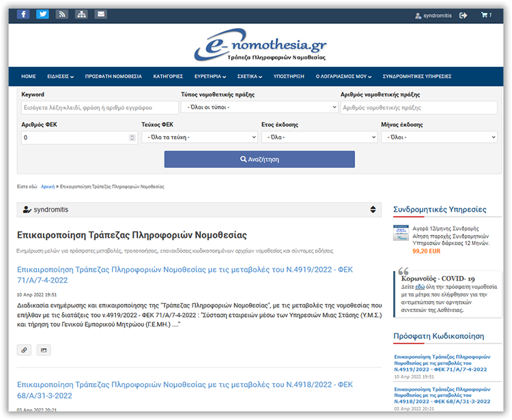The width and height of the screenshot is (512, 420).
Task: Open the Έτος έκδοσης dropdown
Action: (319, 137)
